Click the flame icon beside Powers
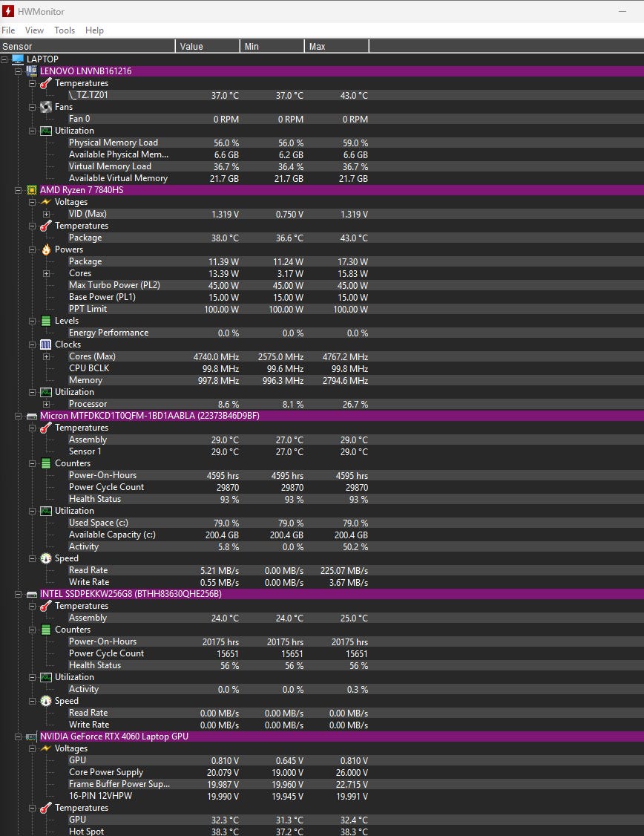 46,249
